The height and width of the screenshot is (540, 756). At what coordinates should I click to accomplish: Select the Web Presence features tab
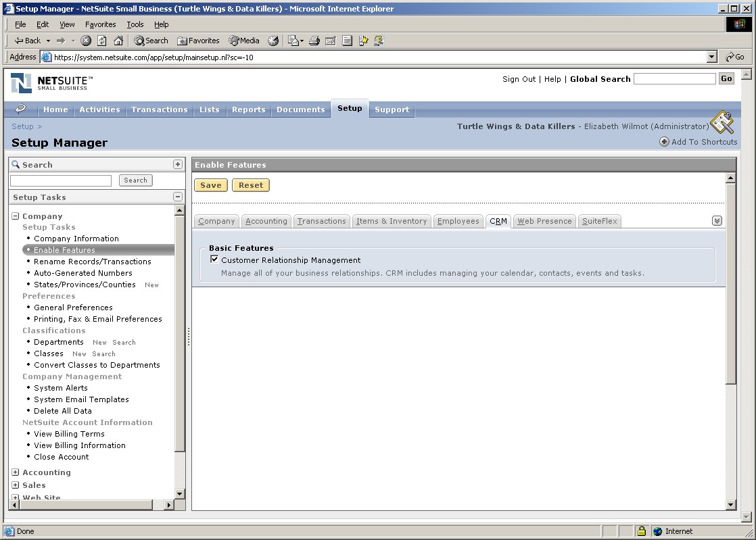544,221
